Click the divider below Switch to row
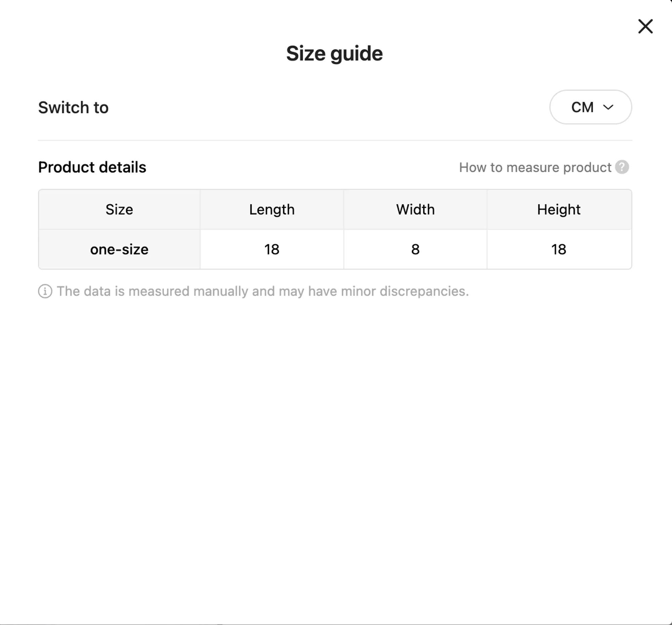This screenshot has width=672, height=625. [335, 140]
